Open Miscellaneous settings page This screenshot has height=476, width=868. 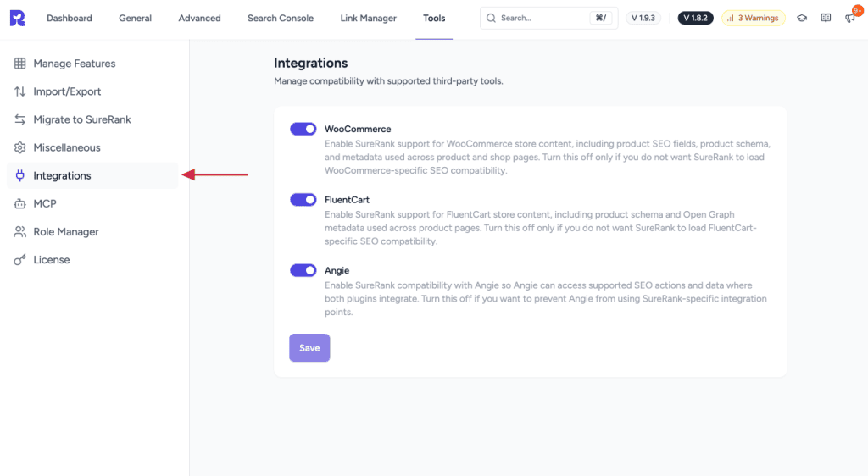[x=92, y=147]
